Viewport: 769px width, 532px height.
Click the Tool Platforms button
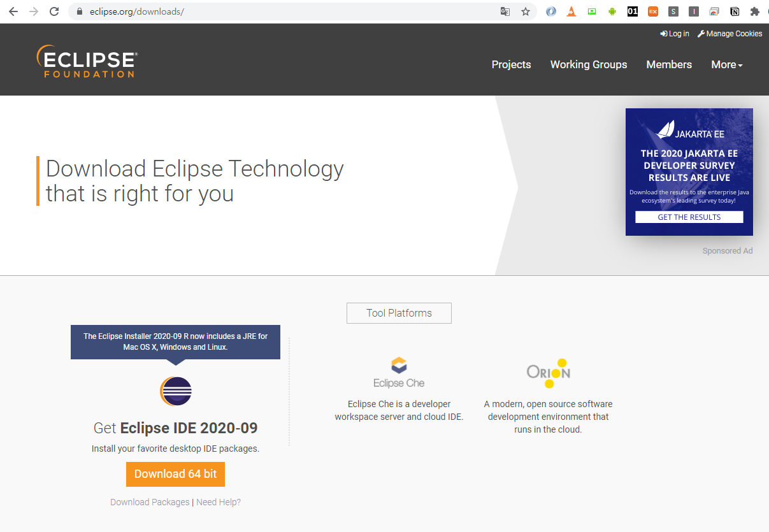point(399,313)
